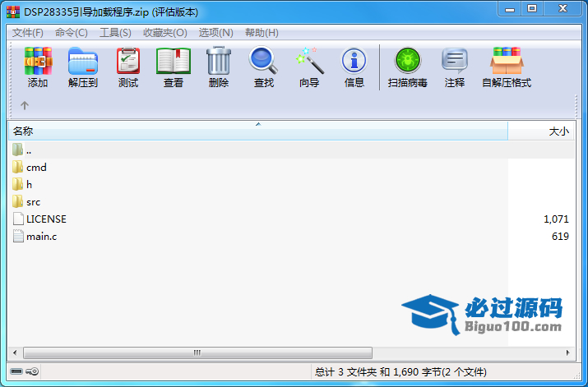Open the 收藏夹(O) menu
Screen dimensions: 588x387
(x=165, y=33)
